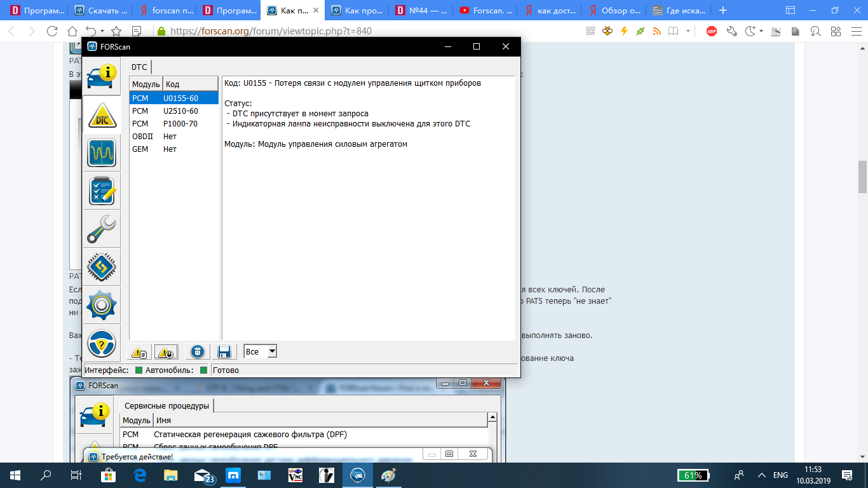Click the trash icon to erase DTCs

point(198,352)
